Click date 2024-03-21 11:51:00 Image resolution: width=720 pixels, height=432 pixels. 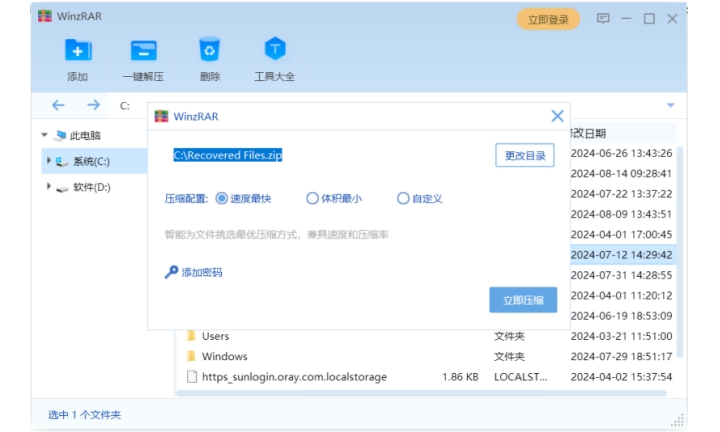click(x=621, y=336)
